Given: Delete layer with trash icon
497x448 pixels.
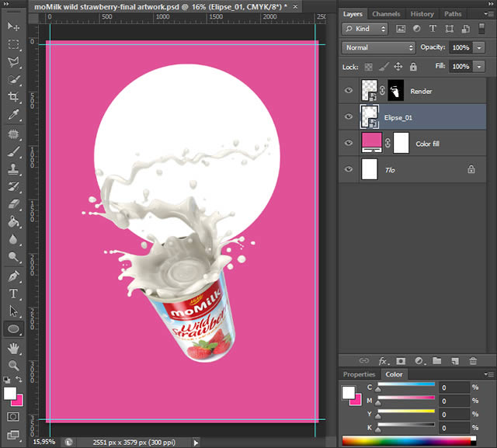Looking at the screenshot, I should point(473,360).
